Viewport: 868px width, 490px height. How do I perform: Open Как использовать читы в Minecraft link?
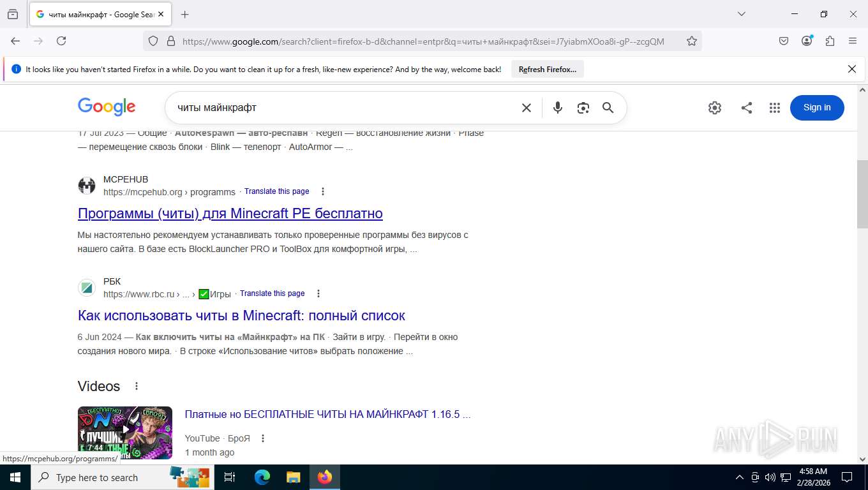tap(241, 315)
